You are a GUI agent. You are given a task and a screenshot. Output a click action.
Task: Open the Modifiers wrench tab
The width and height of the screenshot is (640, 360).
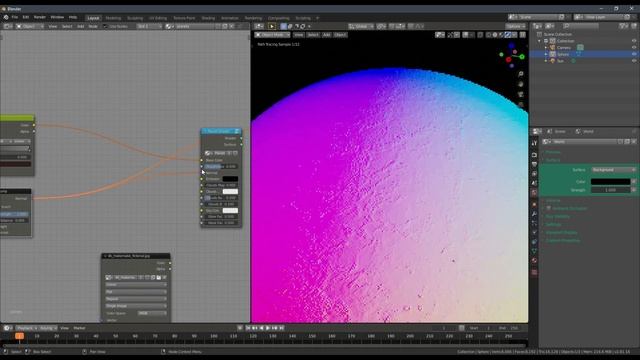point(534,213)
